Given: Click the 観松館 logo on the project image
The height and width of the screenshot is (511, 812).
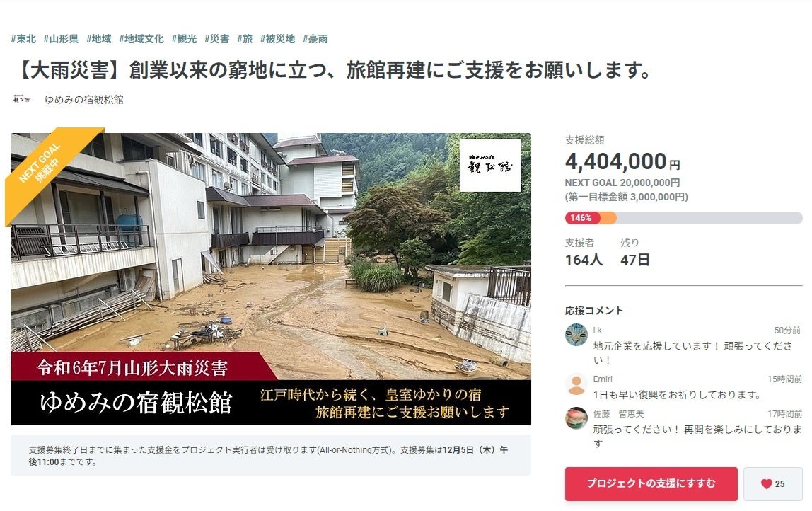Looking at the screenshot, I should point(490,166).
